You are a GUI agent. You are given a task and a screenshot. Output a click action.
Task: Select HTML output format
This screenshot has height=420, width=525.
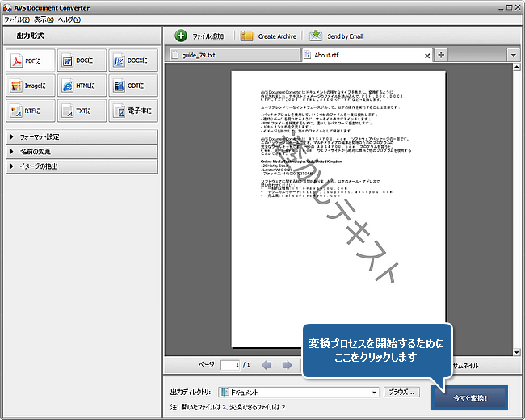82,86
